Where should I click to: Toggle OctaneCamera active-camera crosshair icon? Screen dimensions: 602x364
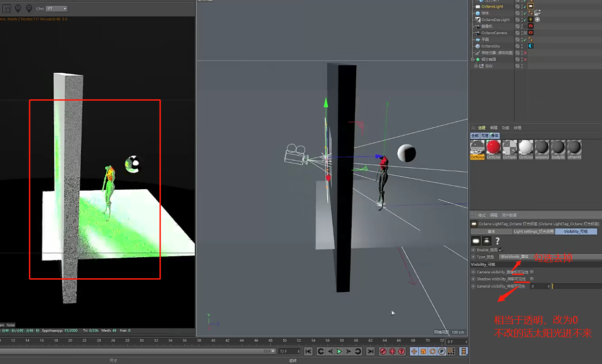(525, 33)
